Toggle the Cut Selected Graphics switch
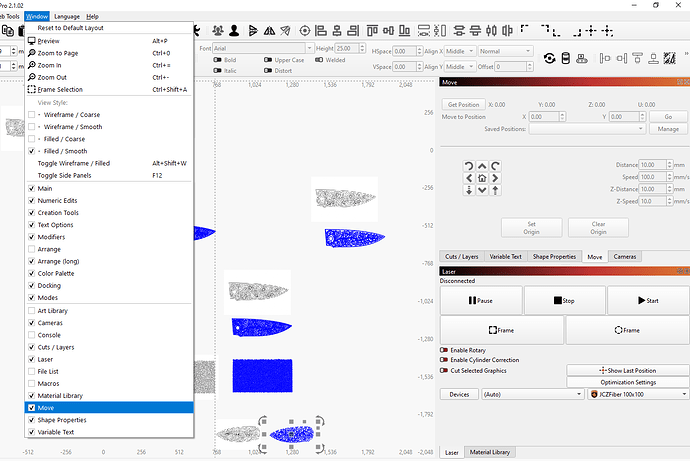This screenshot has height=461, width=690. [444, 370]
